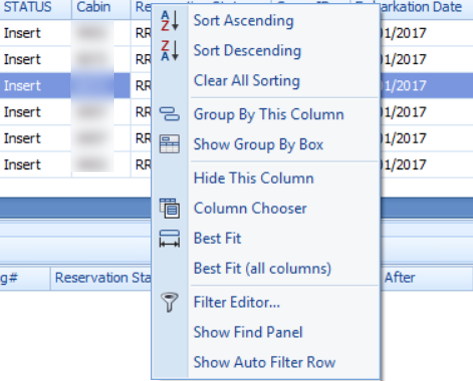Viewport: 473px width, 381px height.
Task: Select Group By This Column
Action: 266,114
